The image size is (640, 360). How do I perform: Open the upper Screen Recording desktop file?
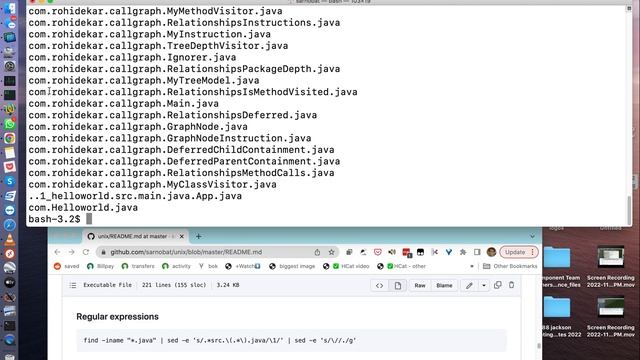point(611,267)
